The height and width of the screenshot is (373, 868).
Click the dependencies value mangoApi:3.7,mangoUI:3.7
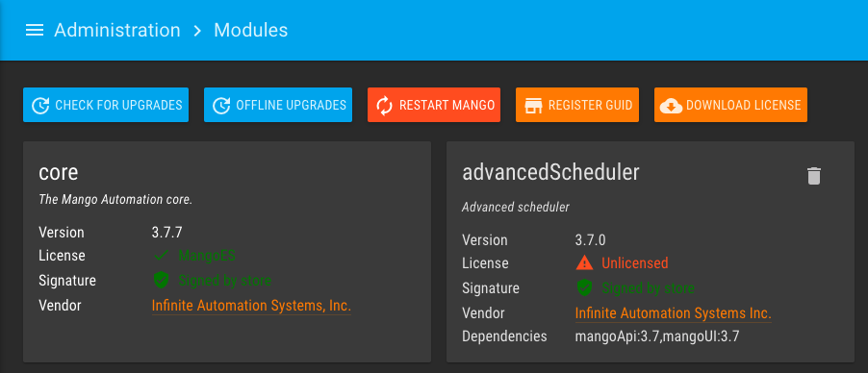657,336
